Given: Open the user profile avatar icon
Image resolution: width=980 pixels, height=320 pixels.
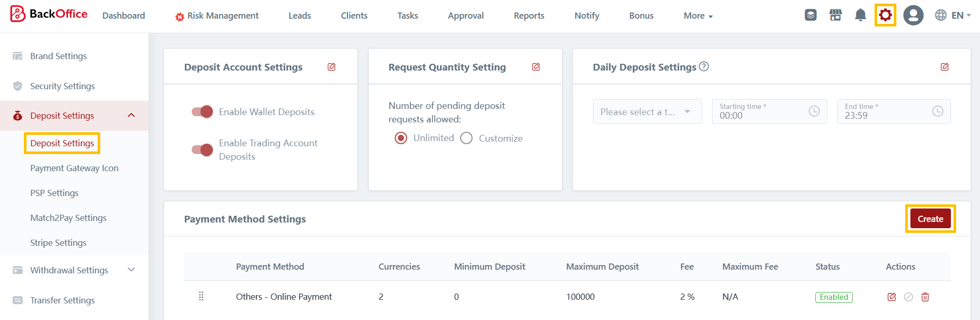Looking at the screenshot, I should [913, 15].
